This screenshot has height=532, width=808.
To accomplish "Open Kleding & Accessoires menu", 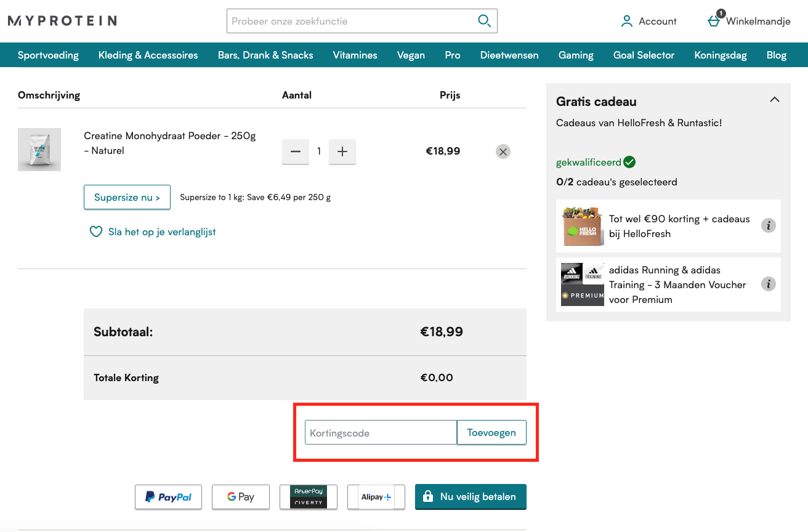I will (148, 55).
